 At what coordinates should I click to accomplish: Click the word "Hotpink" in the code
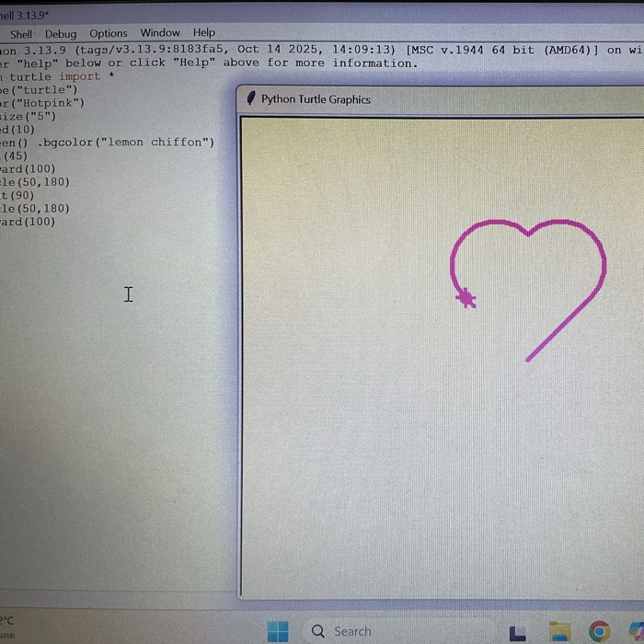click(x=50, y=103)
